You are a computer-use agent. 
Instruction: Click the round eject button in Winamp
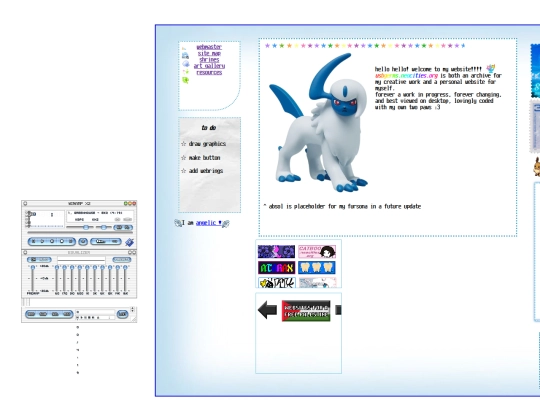[x=83, y=242]
